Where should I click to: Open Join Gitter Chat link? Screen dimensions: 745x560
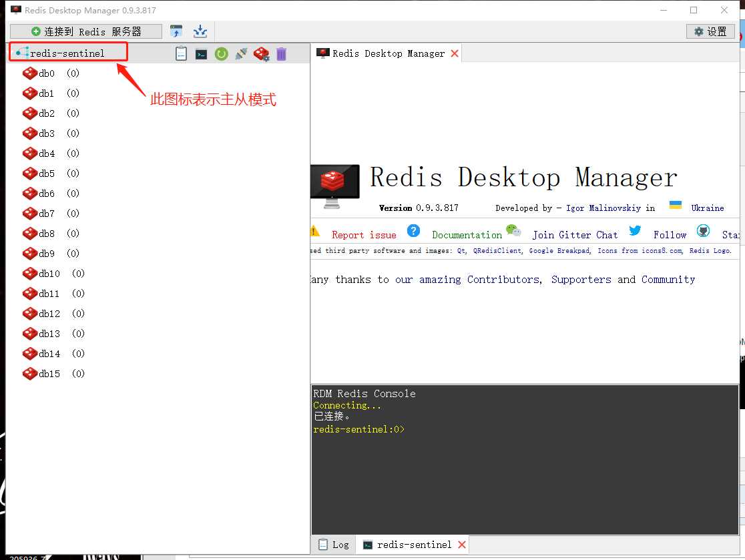(x=575, y=235)
